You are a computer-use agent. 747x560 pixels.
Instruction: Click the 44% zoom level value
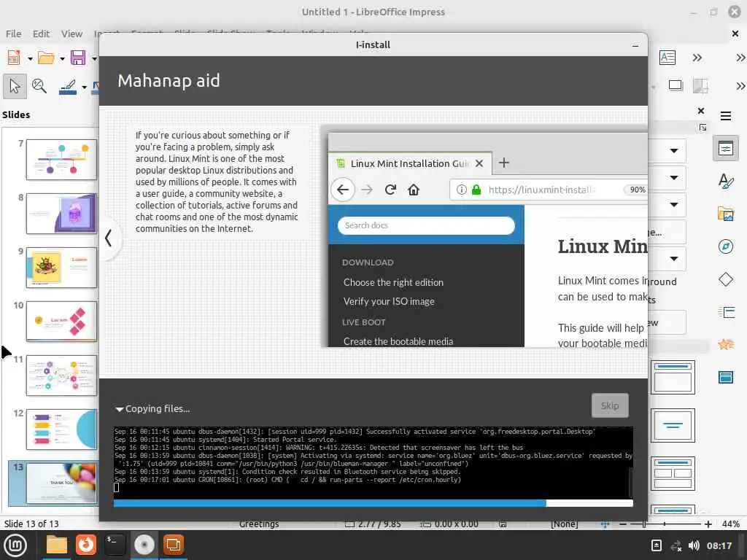coord(731,524)
